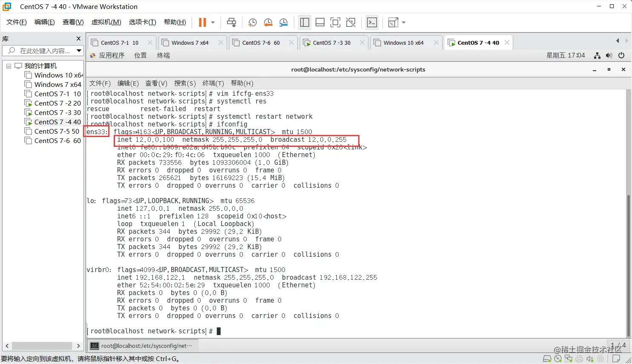The image size is (632, 364).
Task: Open the power options dropdown arrow
Action: pos(213,22)
